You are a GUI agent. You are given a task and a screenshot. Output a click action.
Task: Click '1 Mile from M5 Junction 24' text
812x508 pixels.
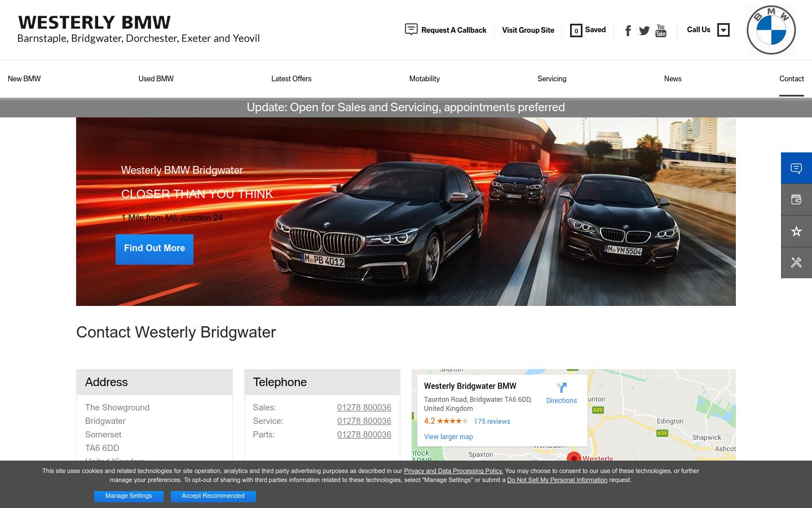tap(172, 218)
